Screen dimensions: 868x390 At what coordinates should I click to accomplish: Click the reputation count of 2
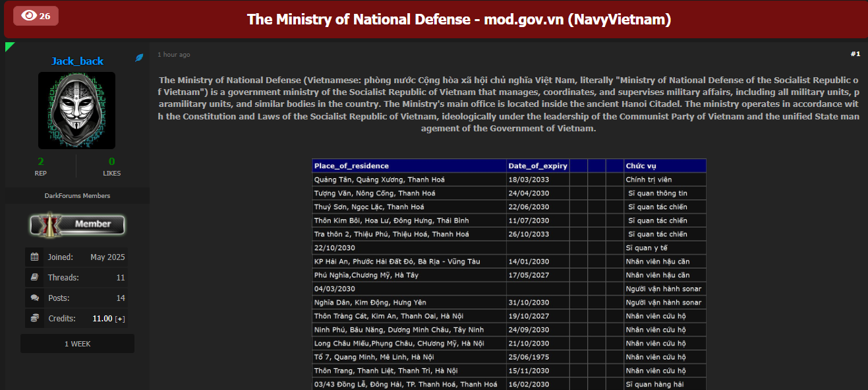(x=41, y=162)
